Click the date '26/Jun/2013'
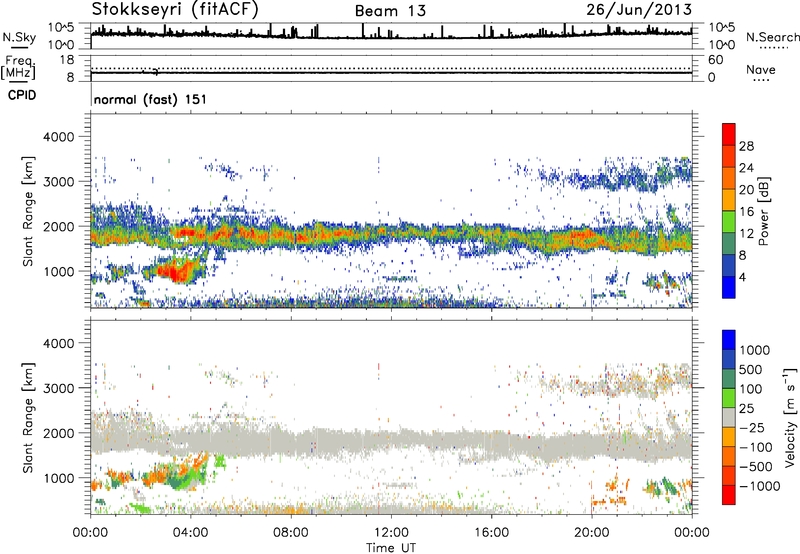 (639, 9)
